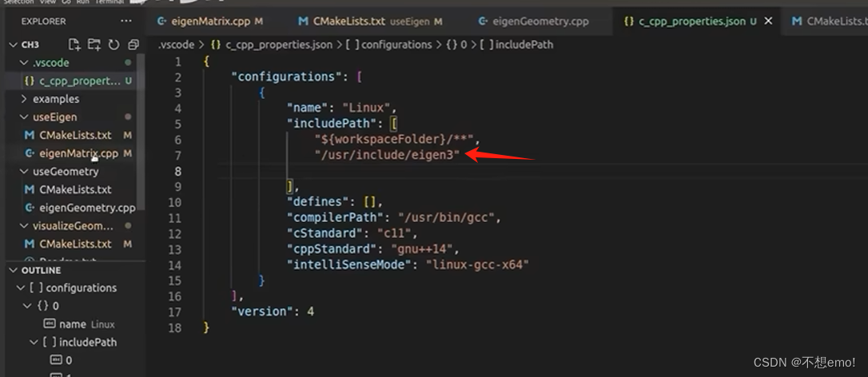Click "gnu++14" value on line 13

tap(422, 249)
